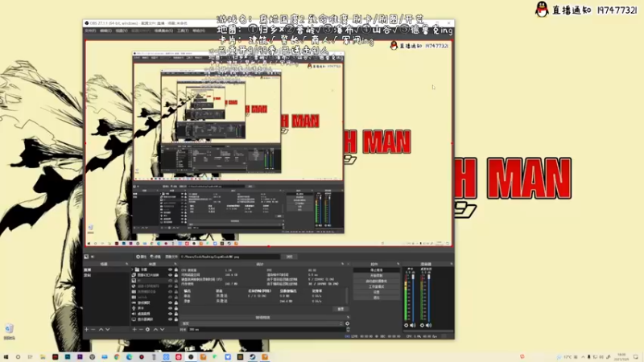
Task: Mute first audio mixer channel speaker
Action: 412,325
